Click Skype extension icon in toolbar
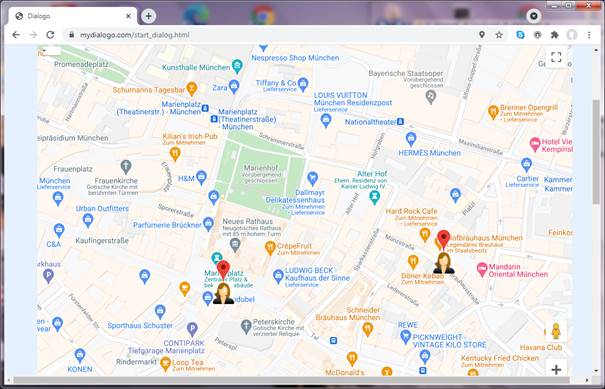The image size is (605, 389). pos(520,35)
